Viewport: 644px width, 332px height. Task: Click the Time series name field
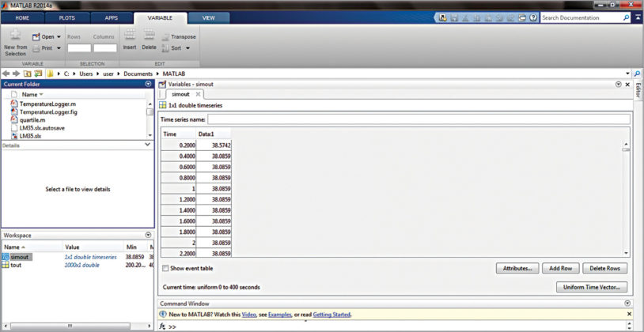pyautogui.click(x=419, y=119)
